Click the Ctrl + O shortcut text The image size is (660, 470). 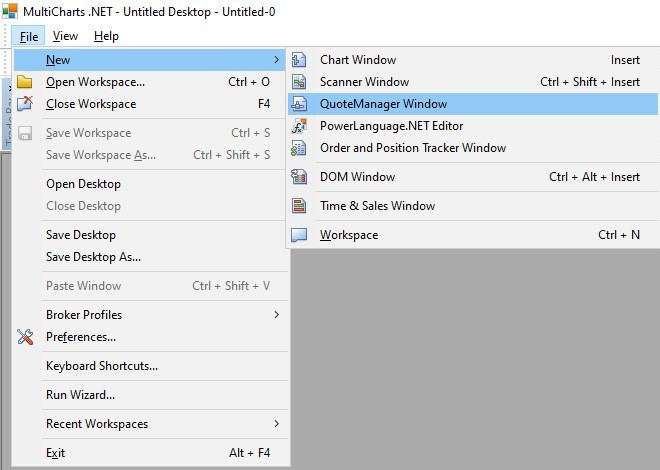(x=249, y=82)
